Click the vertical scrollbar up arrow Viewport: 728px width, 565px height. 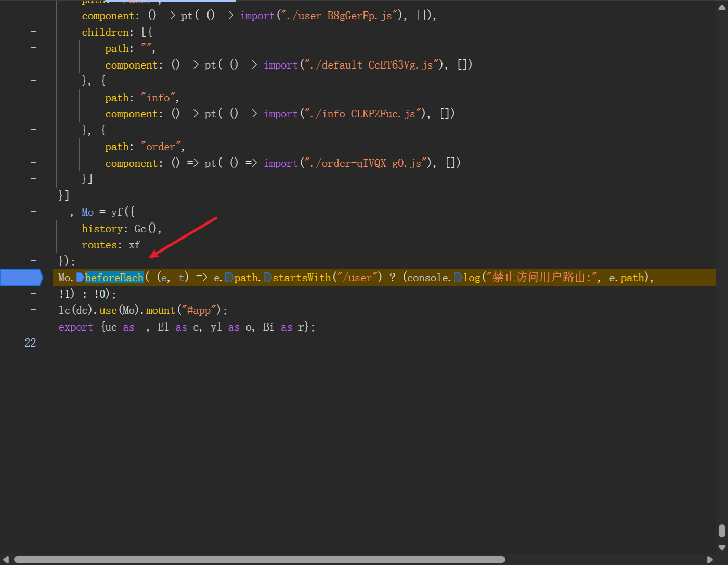pyautogui.click(x=722, y=7)
